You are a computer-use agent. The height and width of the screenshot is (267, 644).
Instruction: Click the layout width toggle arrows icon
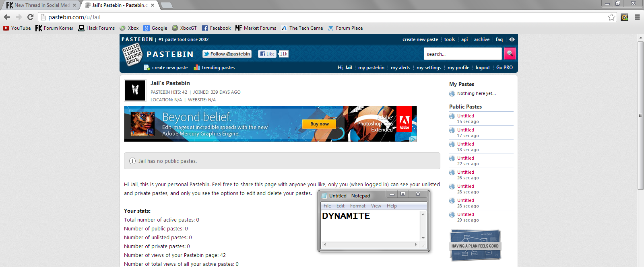[512, 39]
